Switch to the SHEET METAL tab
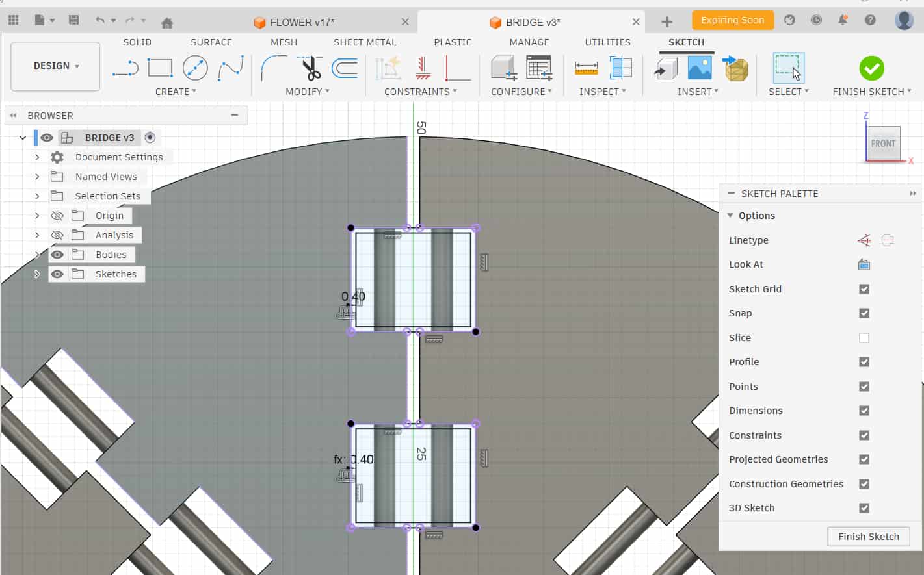924x575 pixels. pos(364,42)
